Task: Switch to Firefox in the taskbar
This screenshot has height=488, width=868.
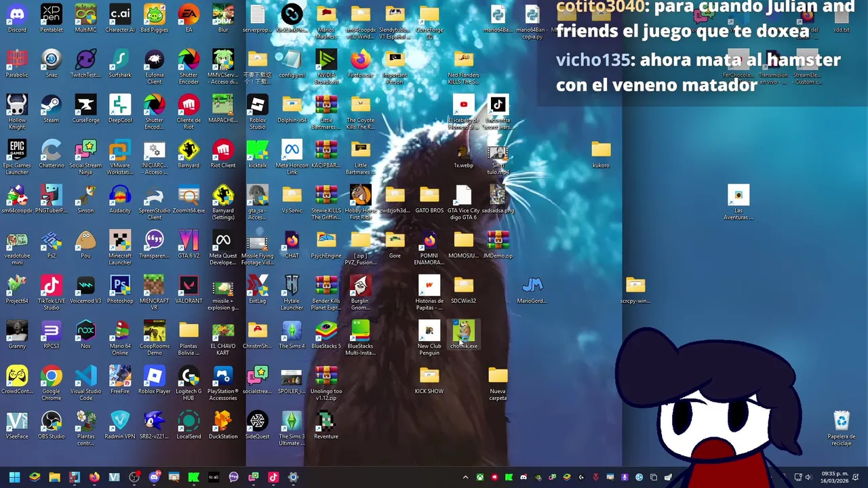Action: 94,477
